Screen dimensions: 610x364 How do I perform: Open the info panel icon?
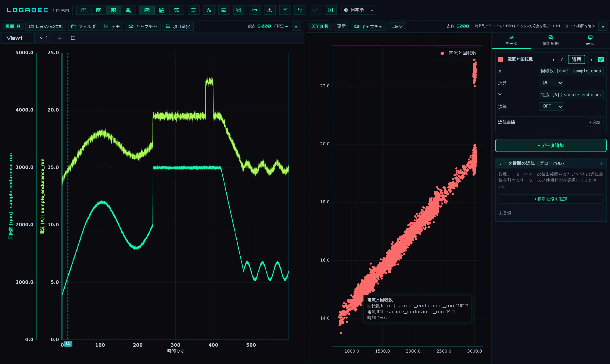[331, 10]
